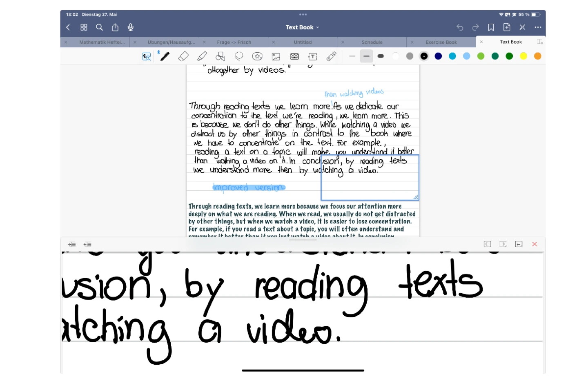Close the zoom writing panel

535,244
